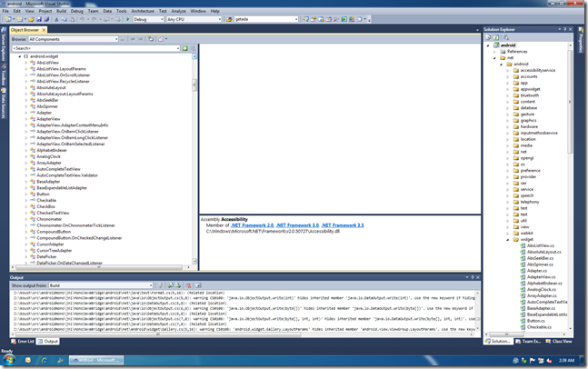
Task: Open the Analyze menu
Action: coord(178,11)
